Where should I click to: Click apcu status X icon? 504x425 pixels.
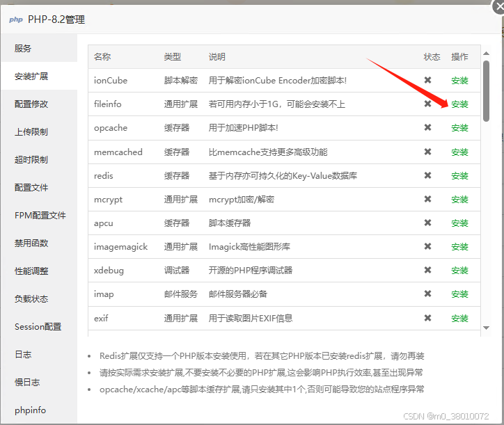427,223
